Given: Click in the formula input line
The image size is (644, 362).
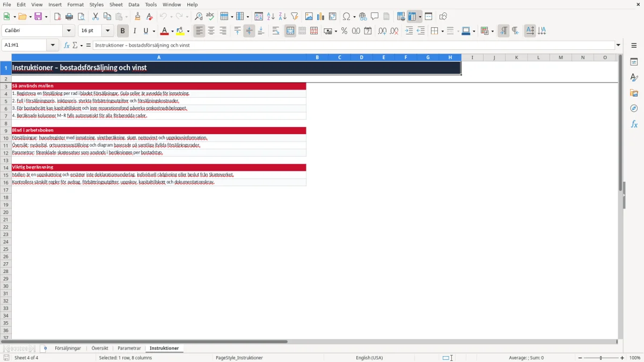Looking at the screenshot, I should point(354,46).
